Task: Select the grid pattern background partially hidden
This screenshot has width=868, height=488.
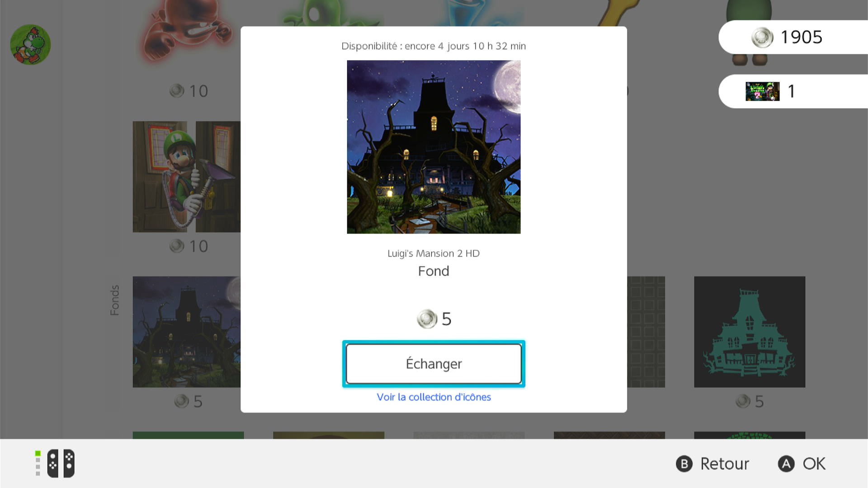Action: (x=646, y=332)
